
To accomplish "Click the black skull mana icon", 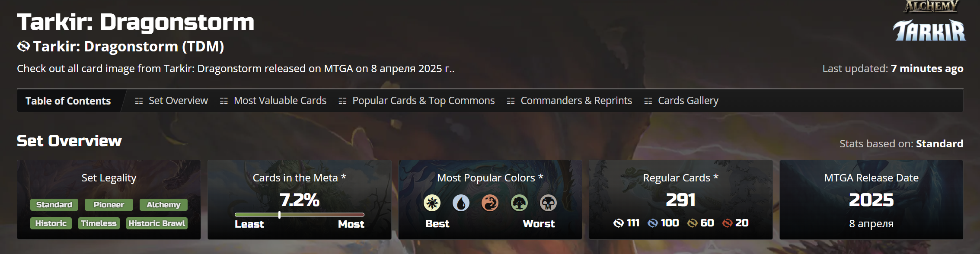I will pyautogui.click(x=548, y=203).
